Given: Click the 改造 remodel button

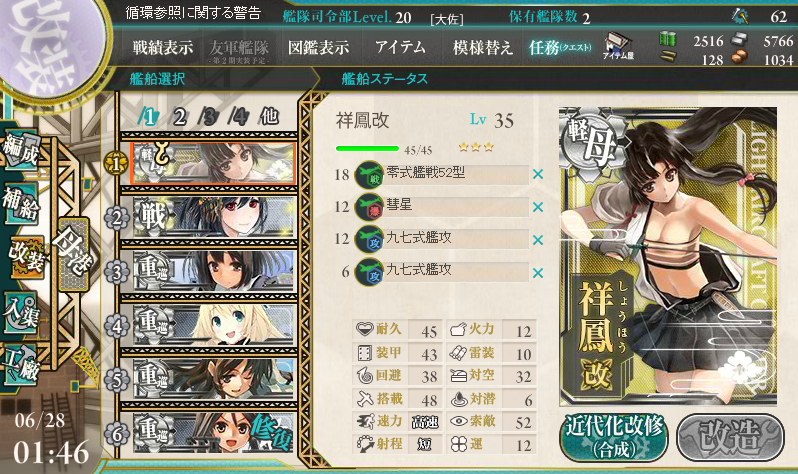Looking at the screenshot, I should tap(730, 437).
